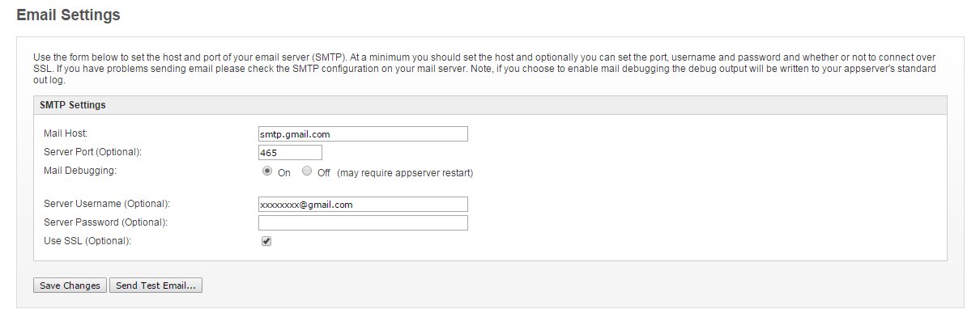Click the empty Server Password field
The width and height of the screenshot is (980, 330).
[363, 222]
